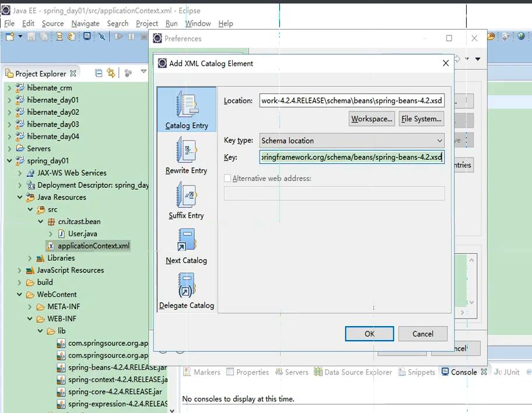The height and width of the screenshot is (413, 532).
Task: Select spring-core-4.2.4.RELEASE.jar
Action: tap(109, 391)
